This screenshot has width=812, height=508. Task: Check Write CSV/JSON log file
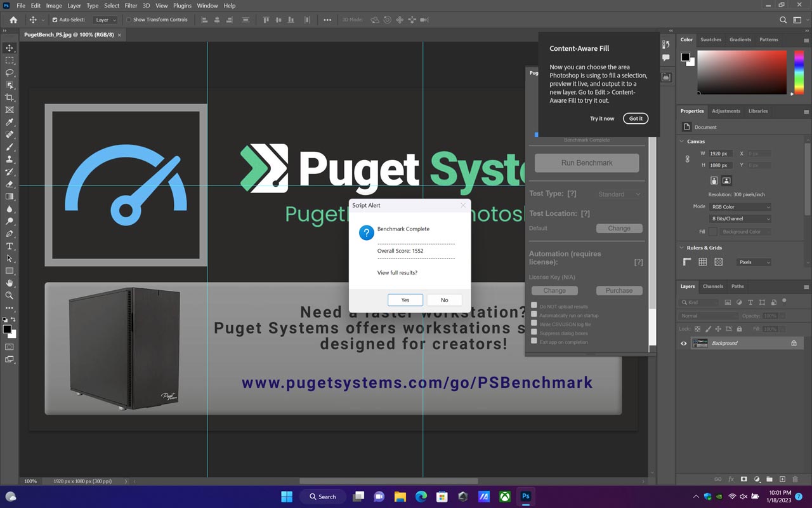534,323
